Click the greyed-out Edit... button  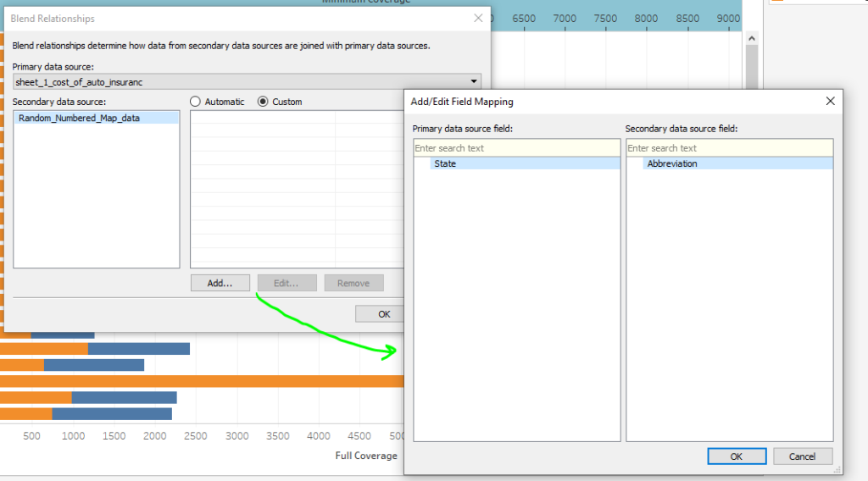click(287, 283)
